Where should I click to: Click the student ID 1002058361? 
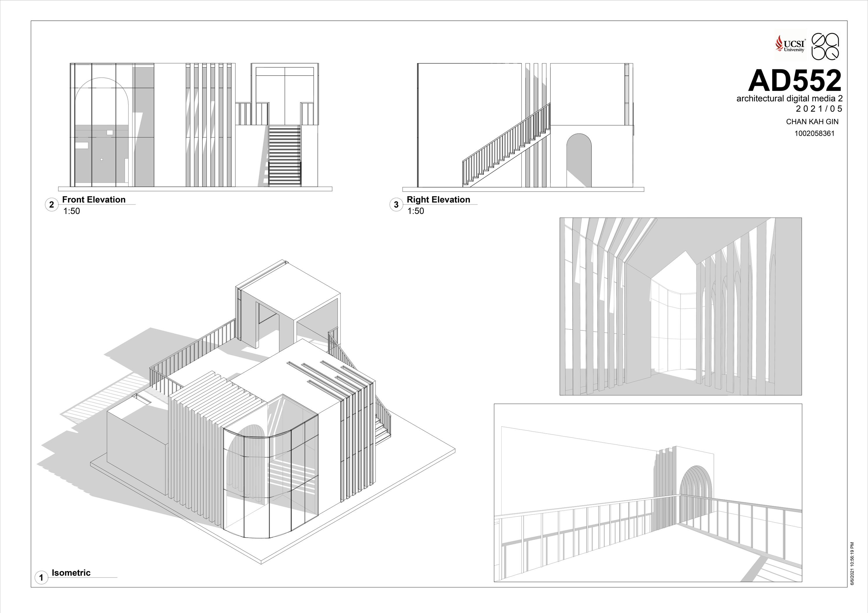[x=814, y=133]
